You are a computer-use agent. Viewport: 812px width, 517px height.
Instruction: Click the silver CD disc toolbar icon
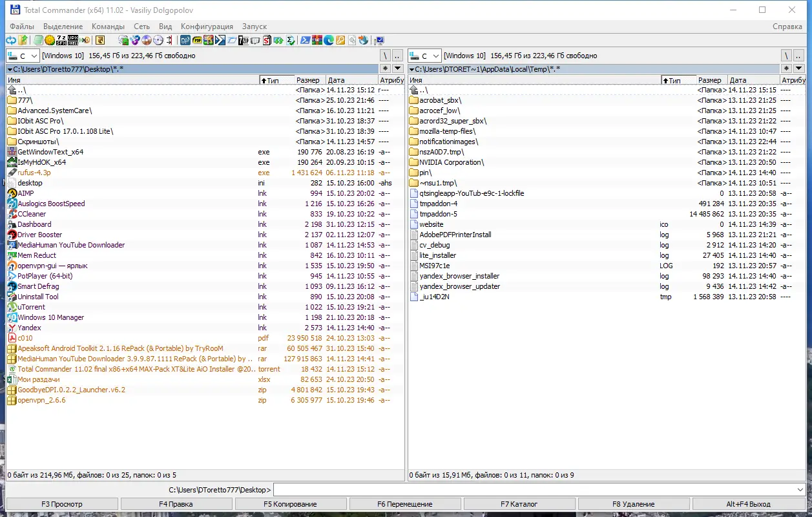point(158,40)
